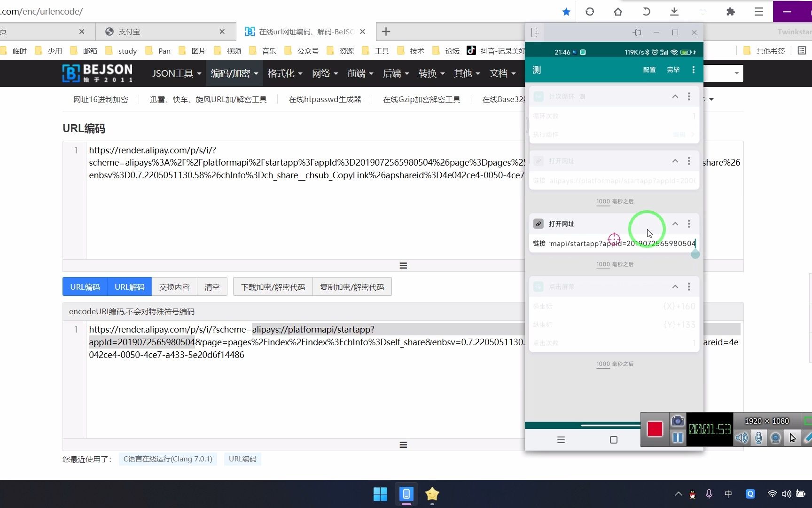Click 下载加密/解密代码 button
This screenshot has width=812, height=508.
click(273, 287)
